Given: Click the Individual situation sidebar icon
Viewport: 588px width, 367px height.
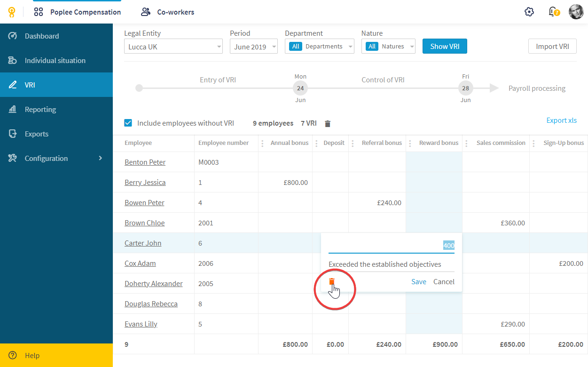Looking at the screenshot, I should click(x=13, y=60).
